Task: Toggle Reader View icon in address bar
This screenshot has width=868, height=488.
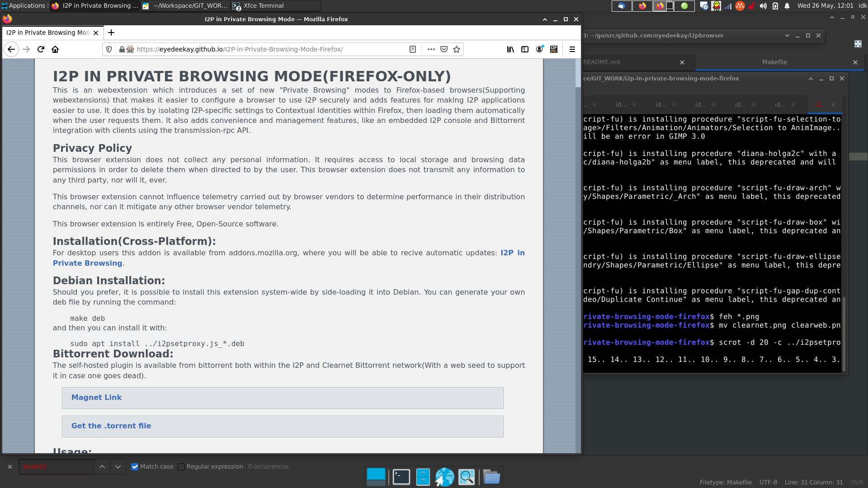Action: 413,49
